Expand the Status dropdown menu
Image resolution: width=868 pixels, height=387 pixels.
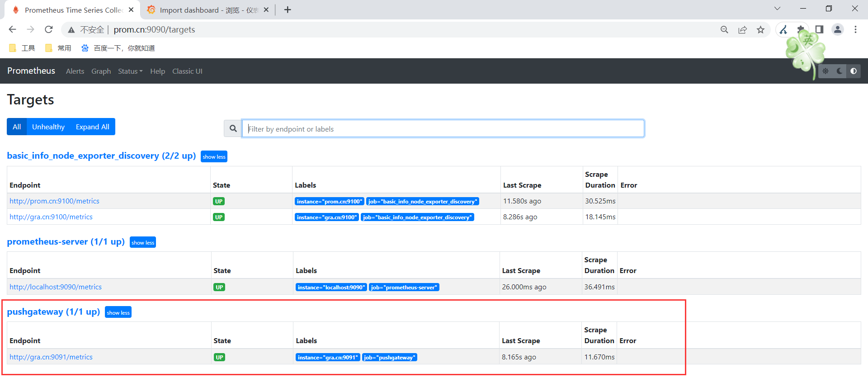pyautogui.click(x=130, y=71)
